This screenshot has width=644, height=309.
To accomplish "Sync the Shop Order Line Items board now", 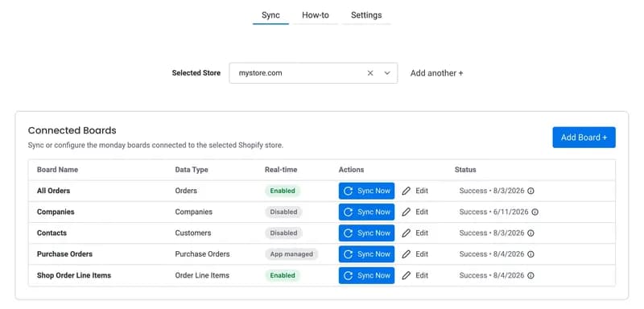I will click(366, 275).
